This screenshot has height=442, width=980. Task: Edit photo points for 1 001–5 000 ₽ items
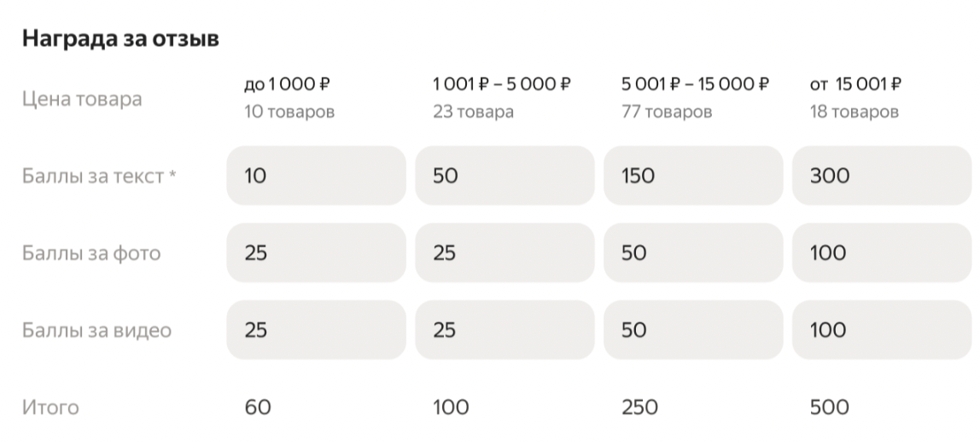[x=504, y=253]
